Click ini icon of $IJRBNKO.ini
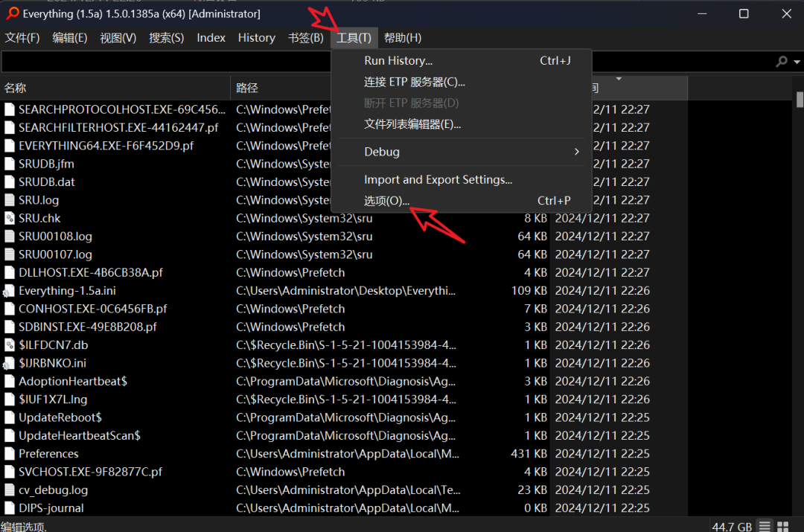Viewport: 804px width, 532px height. 9,363
